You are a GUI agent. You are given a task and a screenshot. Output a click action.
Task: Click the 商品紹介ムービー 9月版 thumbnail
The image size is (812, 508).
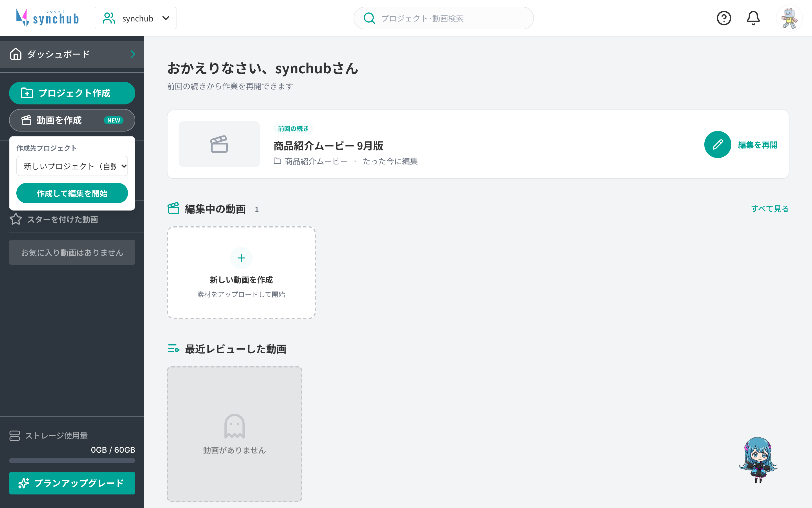tap(219, 144)
